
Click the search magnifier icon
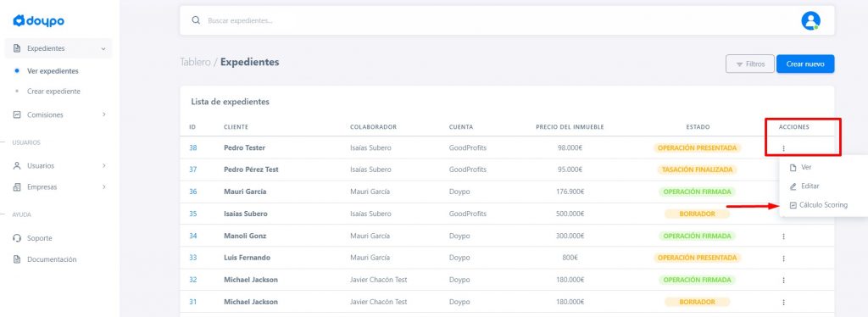(196, 20)
